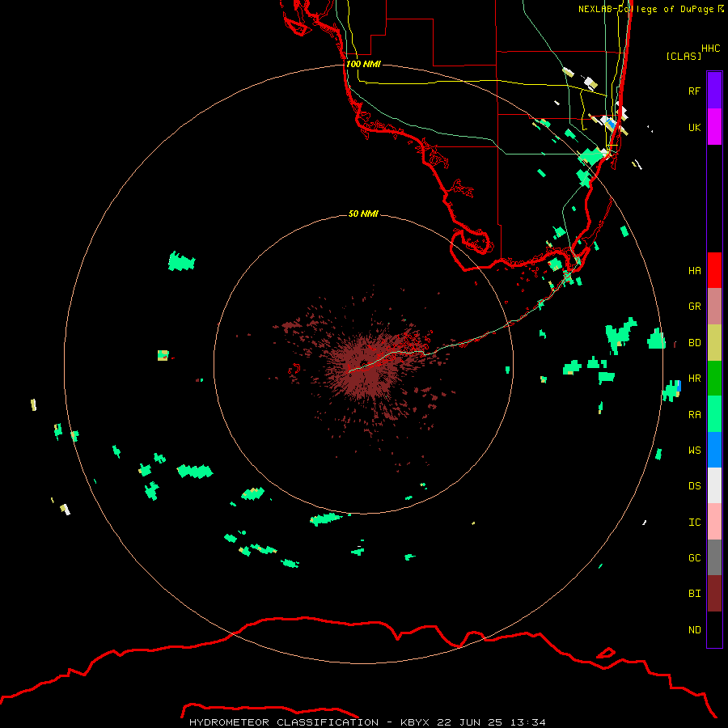This screenshot has width=728, height=728.
Task: Click the BI brown legend swatch
Action: point(714,594)
